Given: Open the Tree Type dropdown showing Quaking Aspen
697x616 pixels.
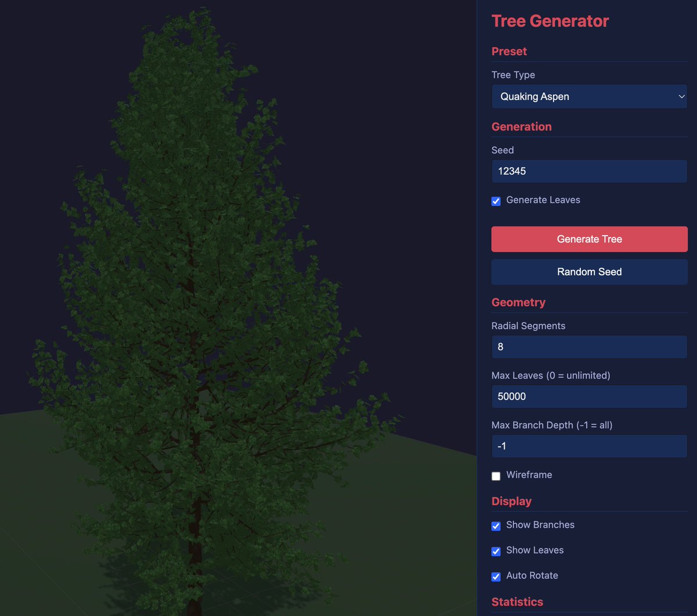Looking at the screenshot, I should point(590,96).
